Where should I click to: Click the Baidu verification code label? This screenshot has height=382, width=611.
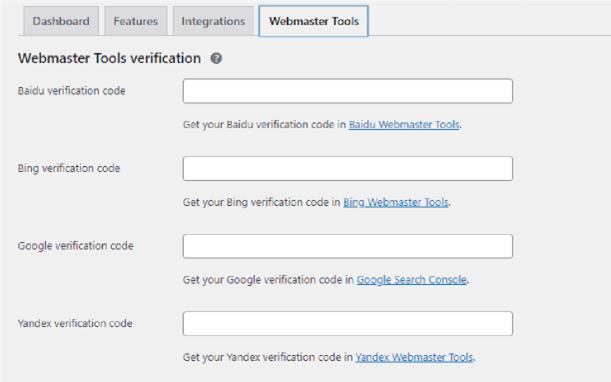[72, 91]
